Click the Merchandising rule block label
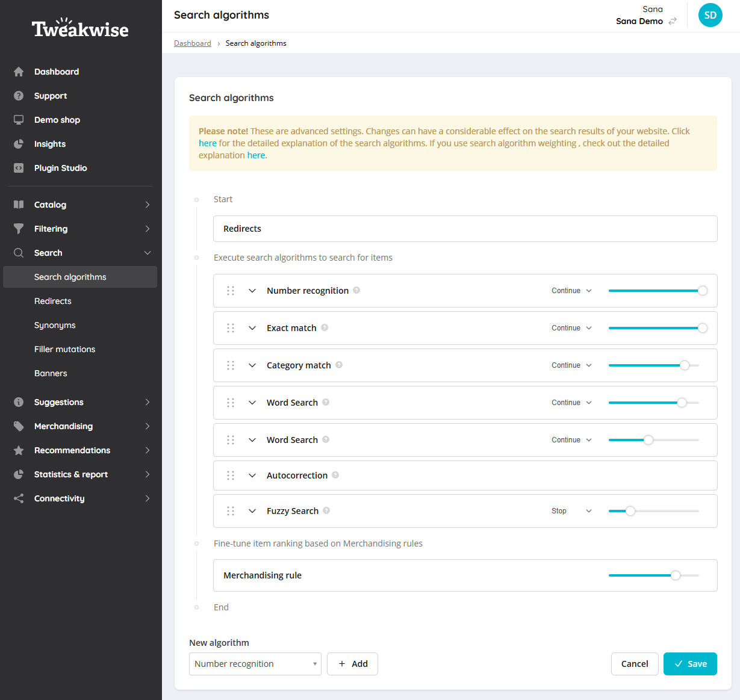Image resolution: width=740 pixels, height=700 pixels. [x=263, y=575]
